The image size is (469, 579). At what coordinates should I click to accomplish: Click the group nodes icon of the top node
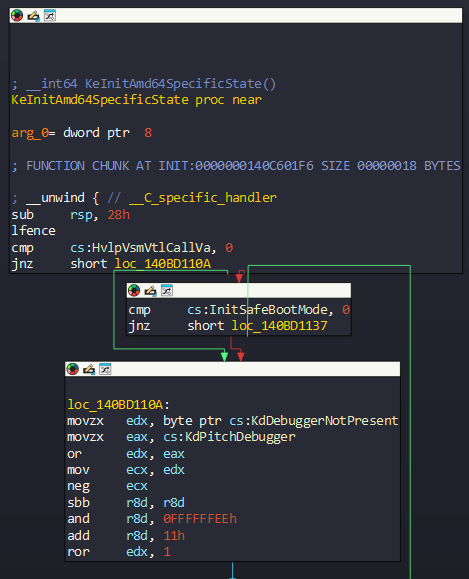50,16
